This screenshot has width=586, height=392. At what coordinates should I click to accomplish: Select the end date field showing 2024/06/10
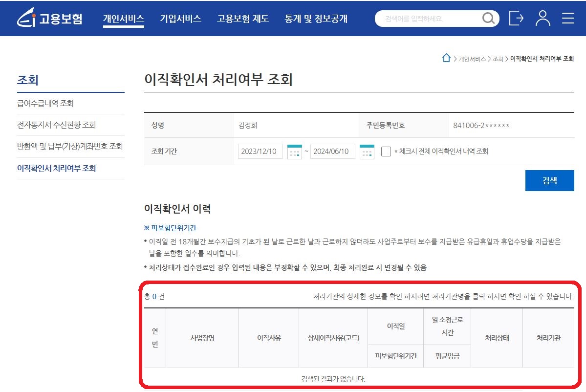pos(332,152)
